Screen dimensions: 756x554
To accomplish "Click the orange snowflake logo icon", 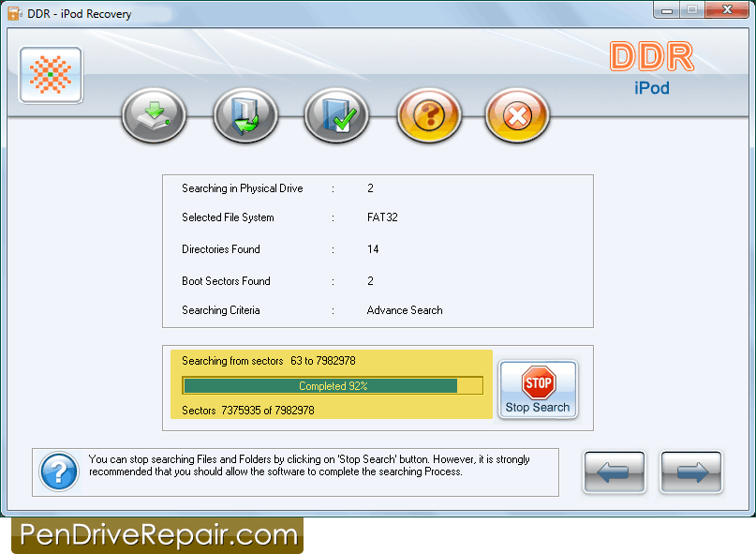I will click(x=51, y=75).
